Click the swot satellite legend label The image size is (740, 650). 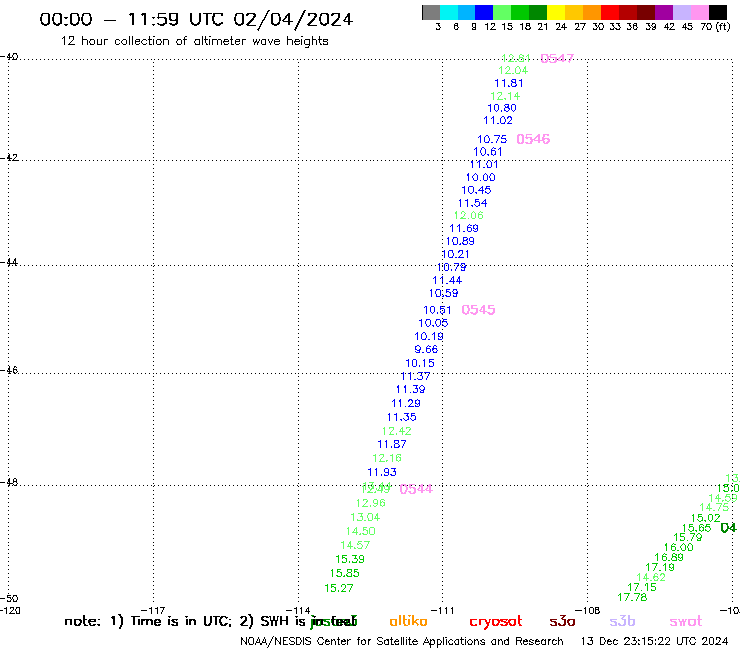686,622
